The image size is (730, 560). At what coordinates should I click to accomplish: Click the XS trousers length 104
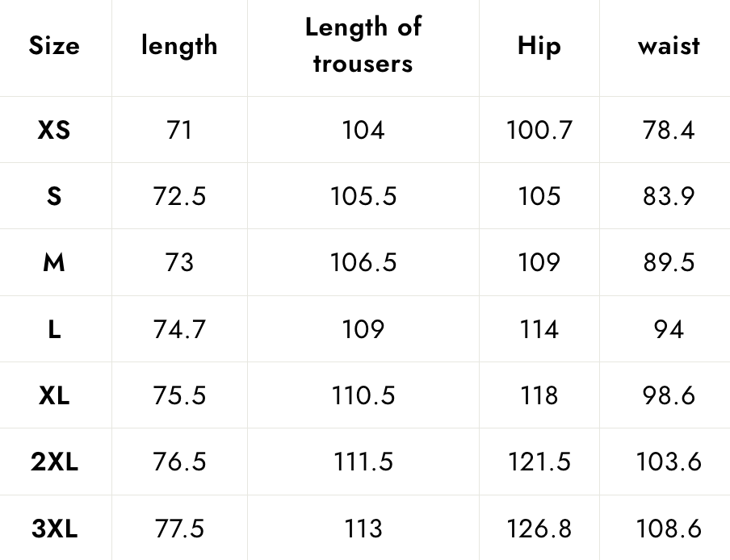click(363, 130)
